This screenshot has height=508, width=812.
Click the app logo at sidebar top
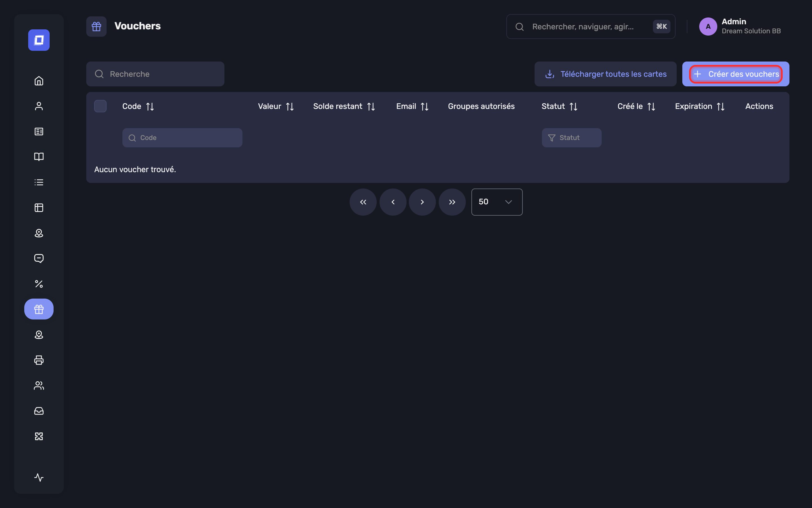39,40
